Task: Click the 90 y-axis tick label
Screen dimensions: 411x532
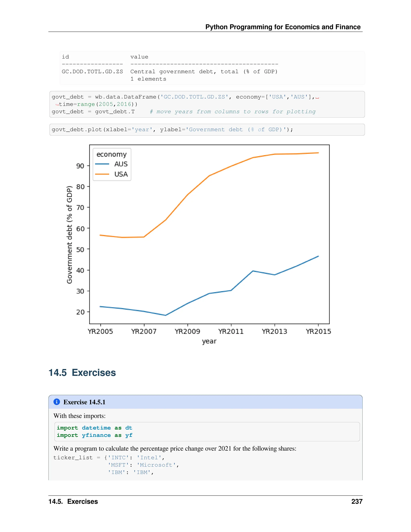Action: click(80, 166)
